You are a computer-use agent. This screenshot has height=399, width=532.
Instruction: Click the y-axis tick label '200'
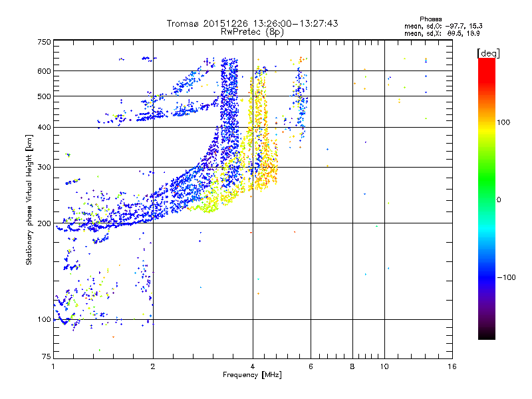point(44,223)
